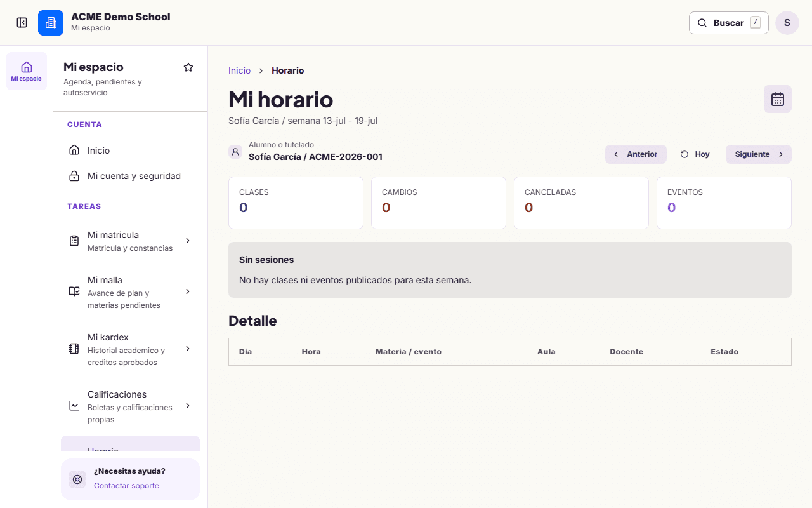This screenshot has width=812, height=508.
Task: Click the CLASES summary card
Action: pos(296,203)
